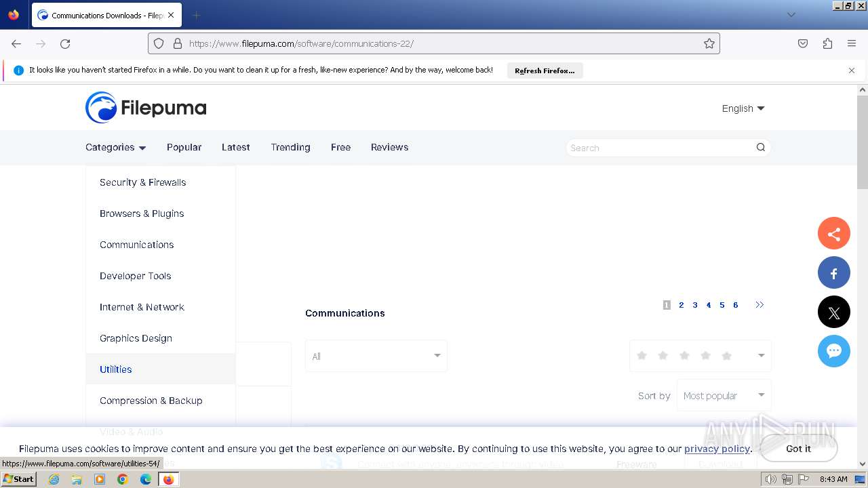Click the Filepuma logo
This screenshot has height=488, width=868.
146,108
